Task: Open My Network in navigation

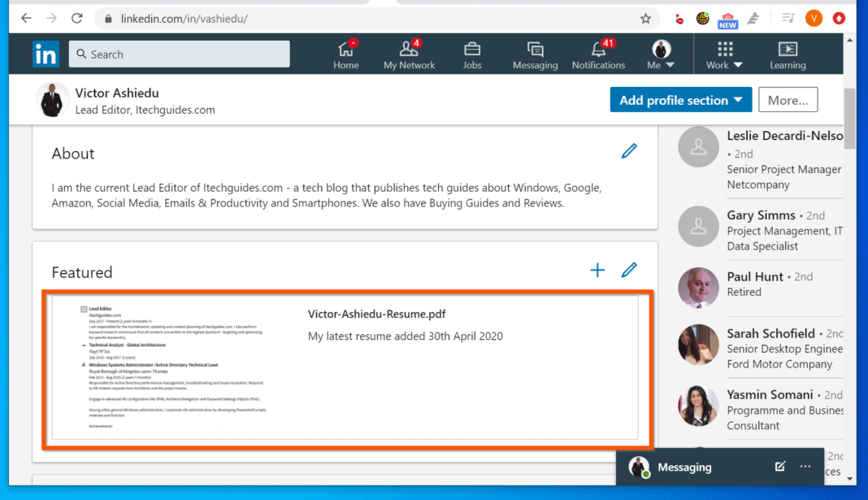Action: click(409, 54)
